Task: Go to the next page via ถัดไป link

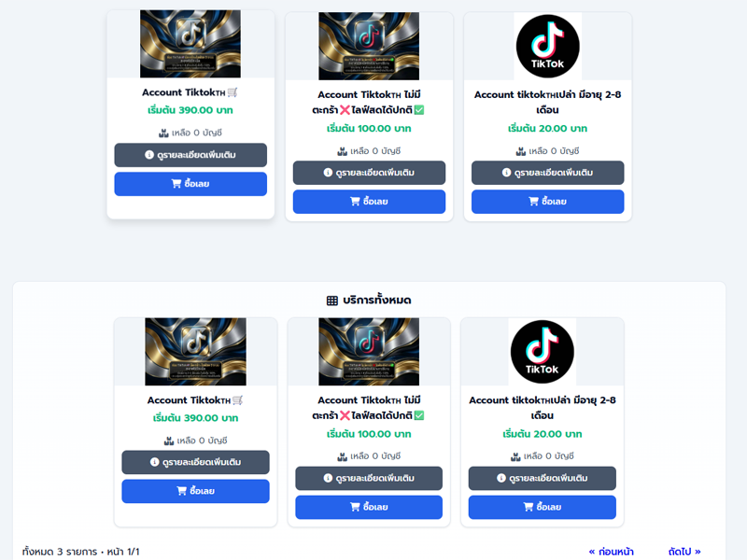Action: click(x=684, y=552)
